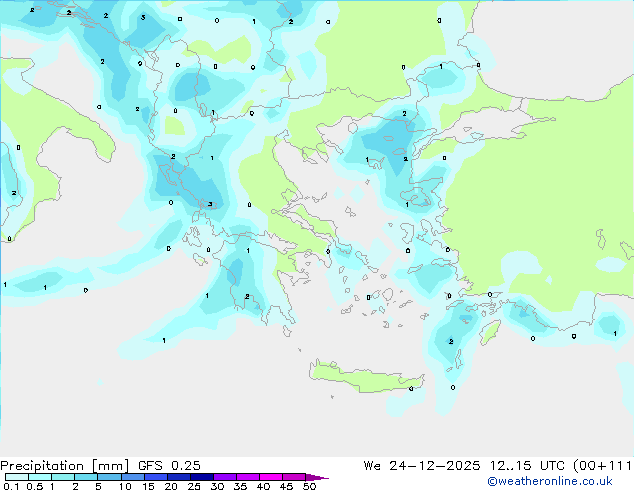Select the 2–5 mm legend color swatch
634x490 pixels.
[x=86, y=477]
